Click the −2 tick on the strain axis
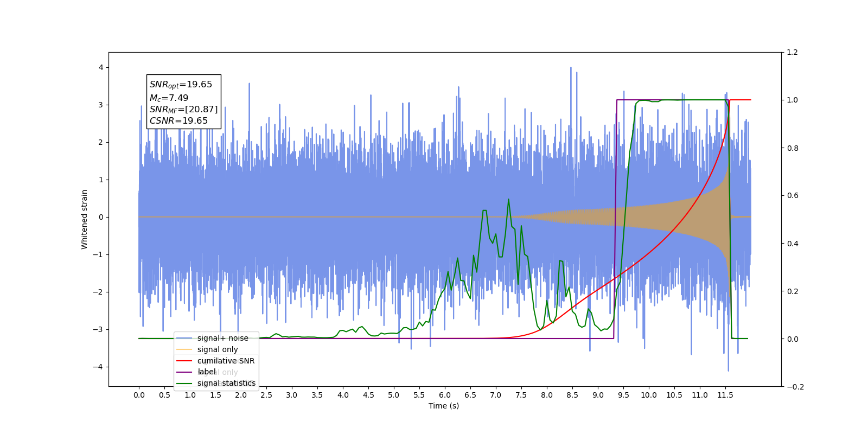 click(x=98, y=292)
